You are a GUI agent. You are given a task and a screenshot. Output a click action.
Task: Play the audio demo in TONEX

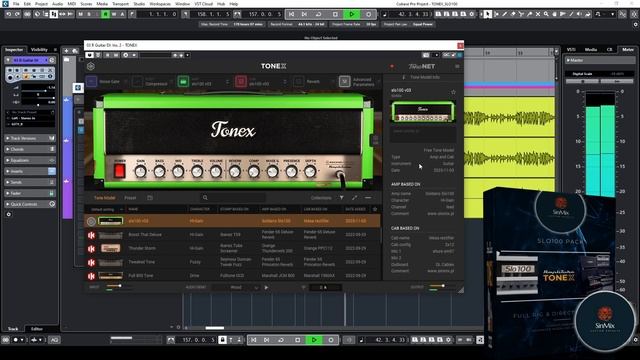pyautogui.click(x=266, y=287)
